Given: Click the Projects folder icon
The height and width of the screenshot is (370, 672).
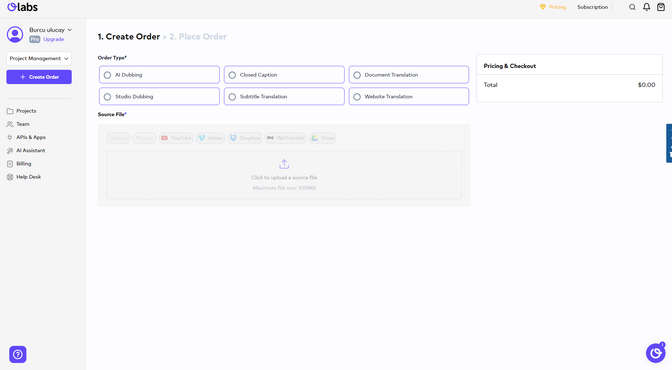Looking at the screenshot, I should (x=10, y=111).
